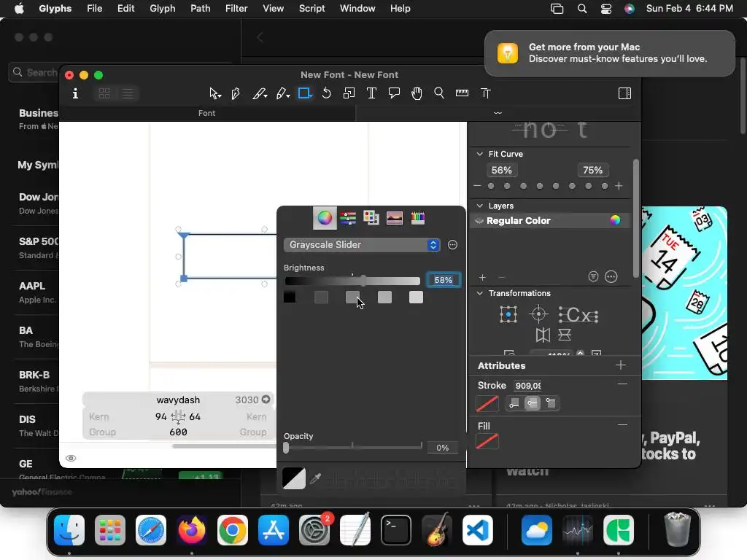
Task: Choose the black grayscale swatch
Action: pyautogui.click(x=290, y=297)
